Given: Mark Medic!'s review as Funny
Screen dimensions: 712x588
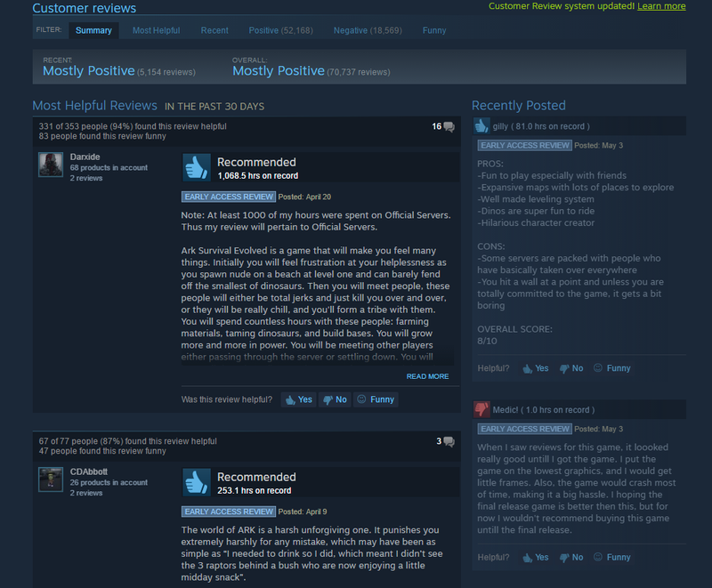Looking at the screenshot, I should pyautogui.click(x=612, y=557).
